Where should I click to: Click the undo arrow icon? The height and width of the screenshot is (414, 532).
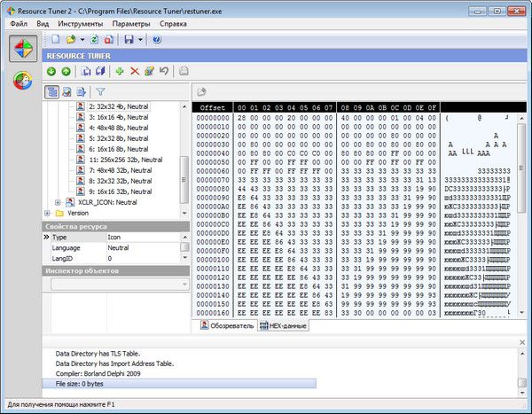pyautogui.click(x=164, y=71)
